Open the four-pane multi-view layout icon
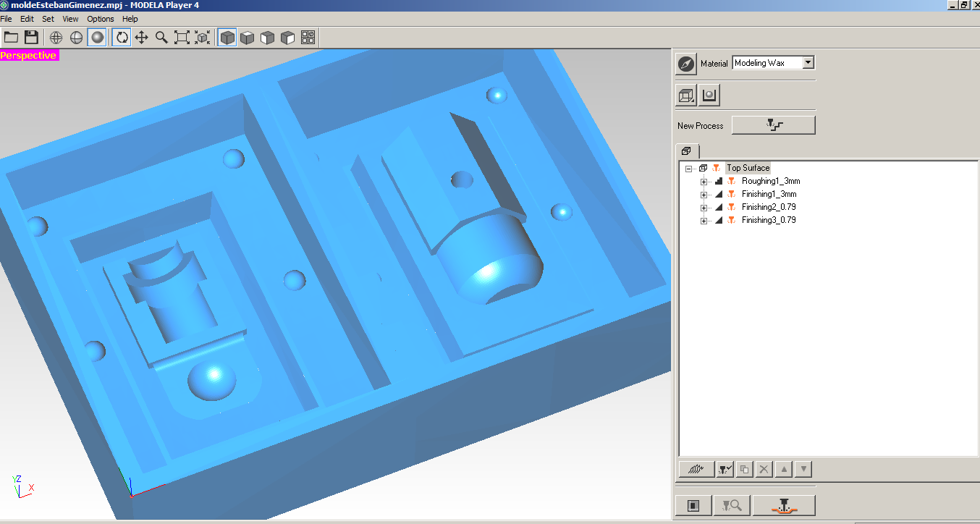This screenshot has width=980, height=524. point(308,37)
